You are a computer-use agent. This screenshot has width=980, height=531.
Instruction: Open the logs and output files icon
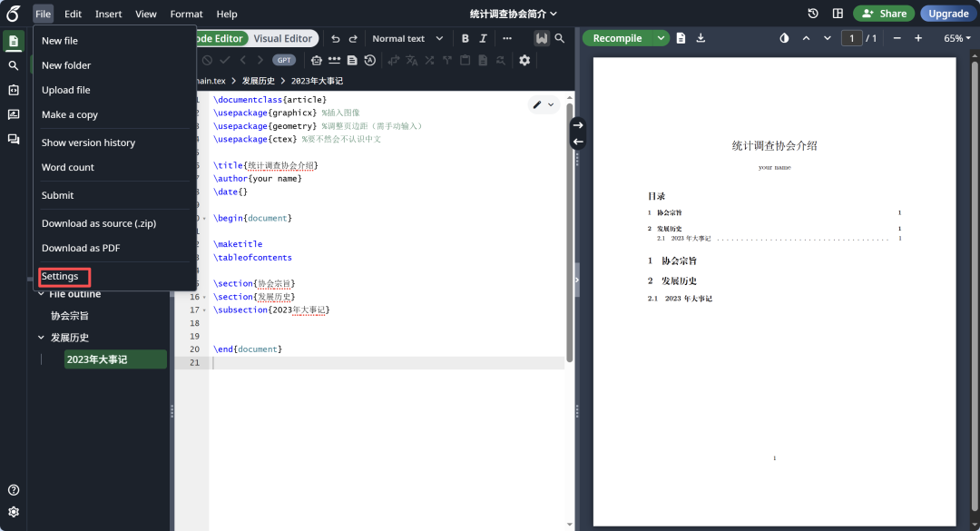(x=680, y=38)
